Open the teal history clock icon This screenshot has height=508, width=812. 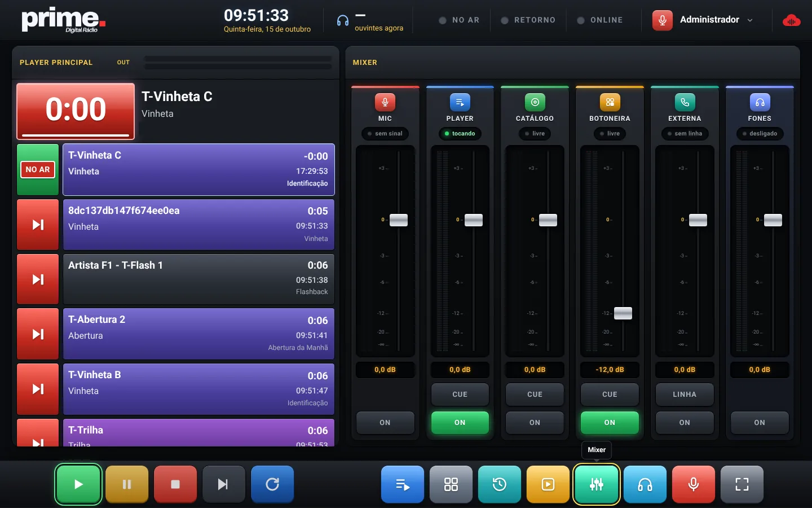[500, 484]
